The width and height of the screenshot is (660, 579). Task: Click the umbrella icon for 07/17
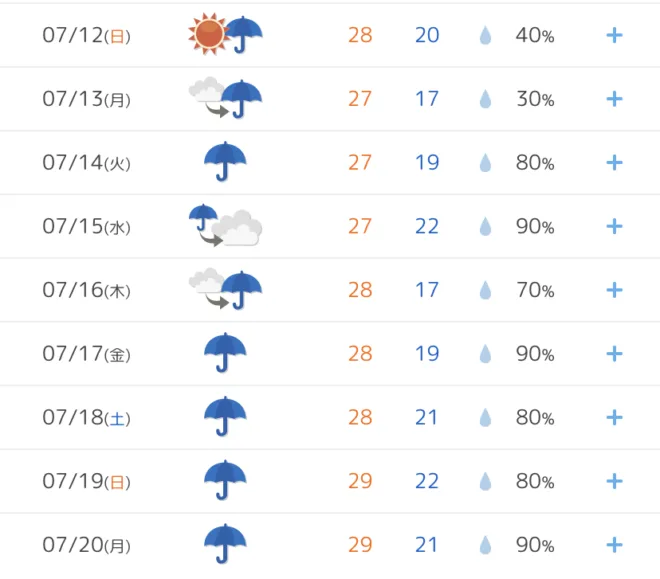pos(225,353)
